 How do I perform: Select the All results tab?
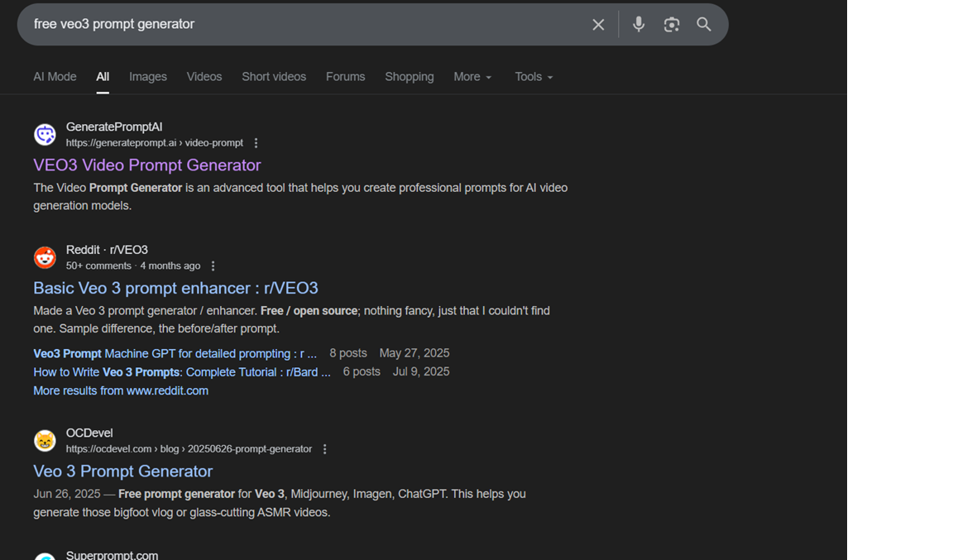pos(103,77)
